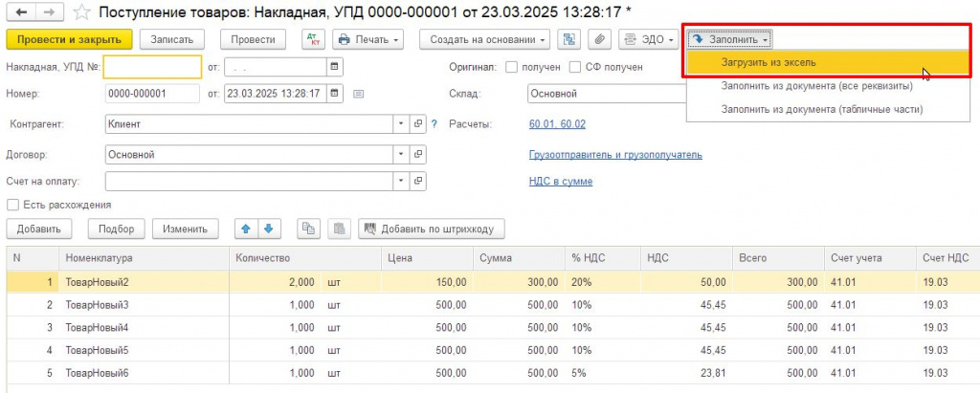Click Добавить по штрихкоду button
Image resolution: width=980 pixels, height=393 pixels.
pos(432,229)
